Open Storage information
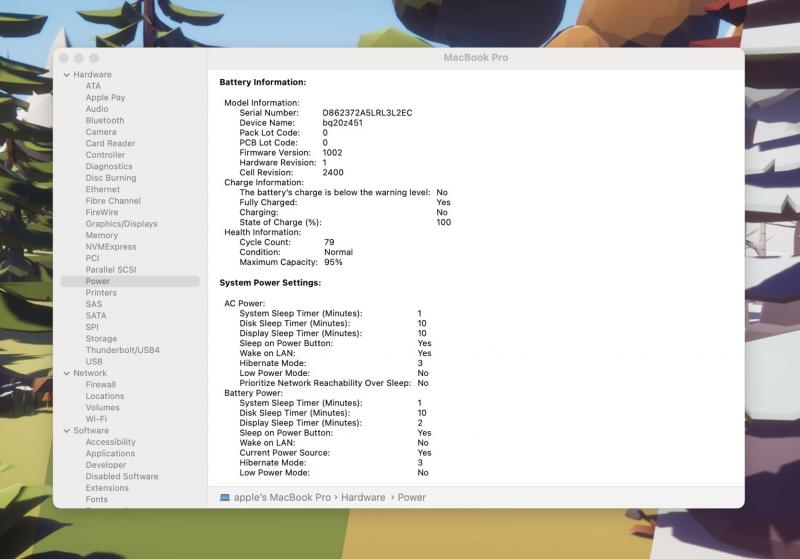The image size is (800, 559). point(101,339)
